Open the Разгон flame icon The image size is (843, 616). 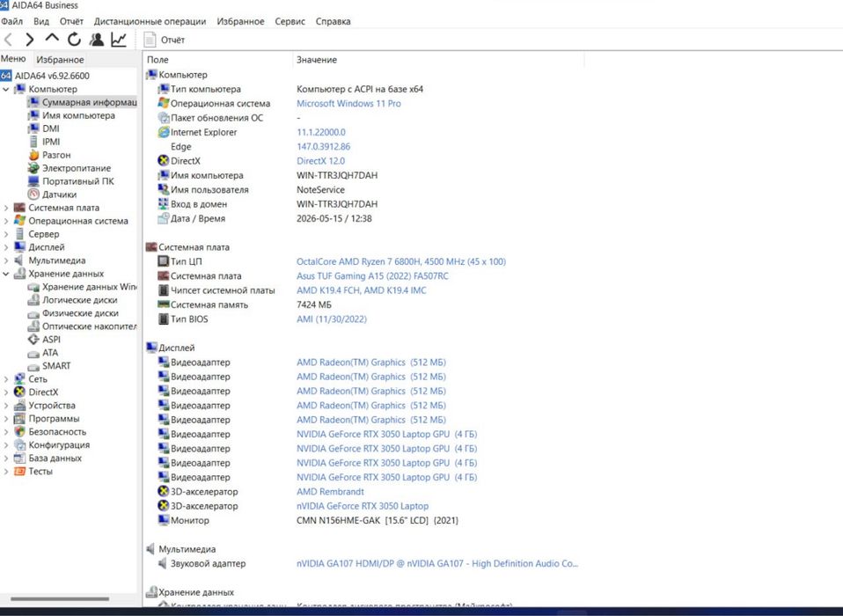(33, 155)
